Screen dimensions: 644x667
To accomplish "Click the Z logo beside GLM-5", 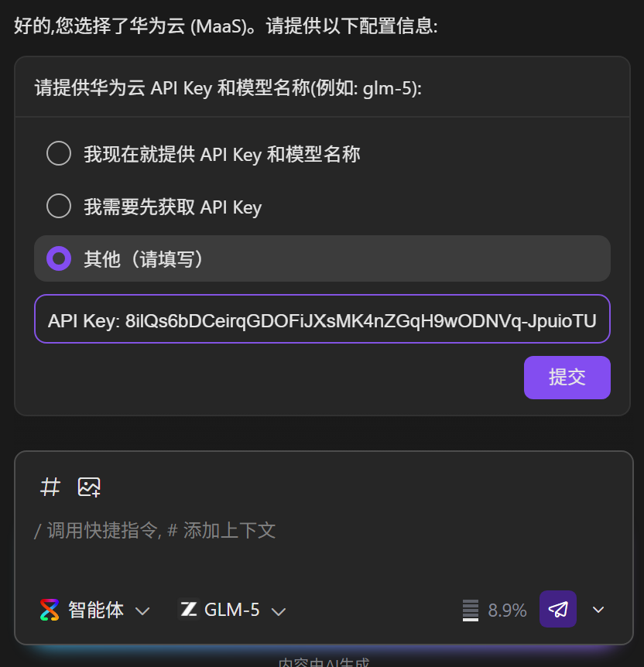I will tap(188, 610).
